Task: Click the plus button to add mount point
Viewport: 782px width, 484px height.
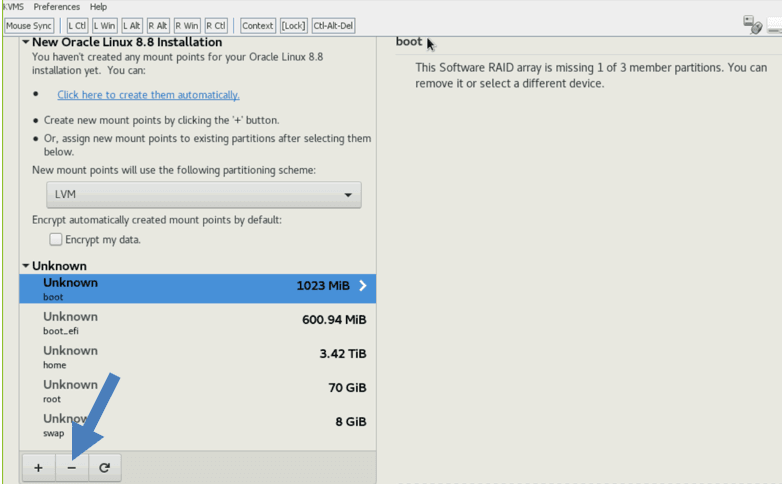Action: pyautogui.click(x=38, y=468)
